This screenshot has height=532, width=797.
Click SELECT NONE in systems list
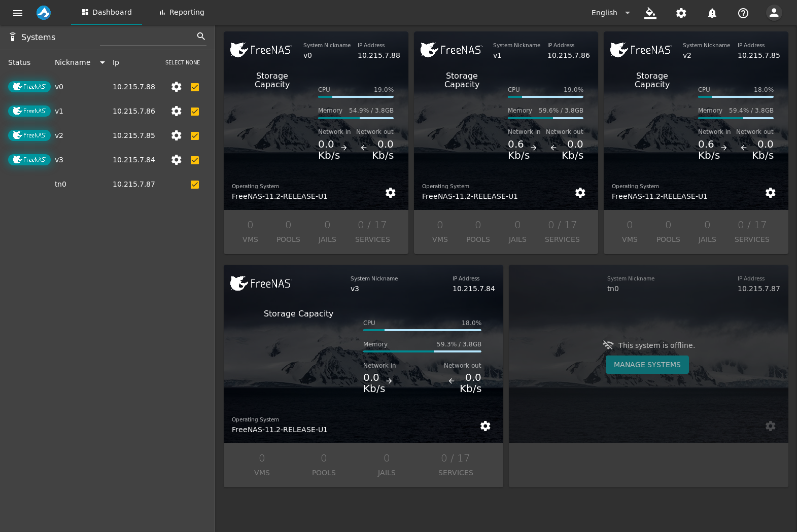[183, 62]
